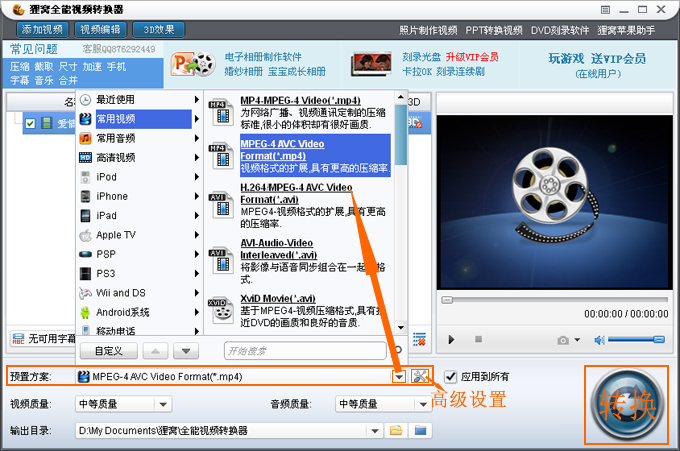Select Wii and DS category
This screenshot has height=451, width=680.
(139, 293)
